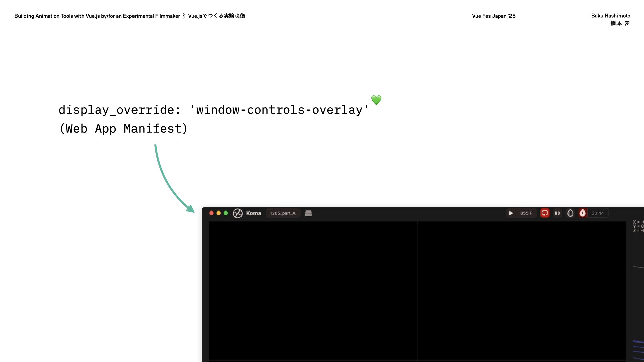
Task: Click the green heart emoji
Action: (x=376, y=100)
